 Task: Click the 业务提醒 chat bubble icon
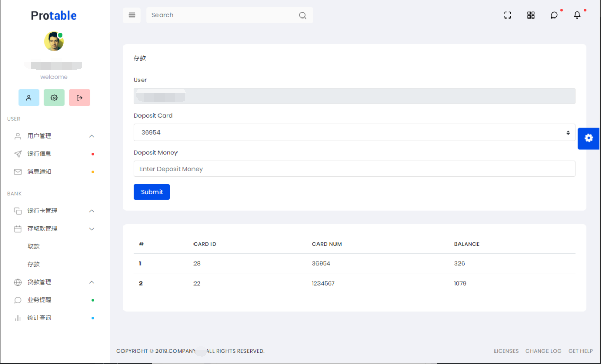[17, 300]
